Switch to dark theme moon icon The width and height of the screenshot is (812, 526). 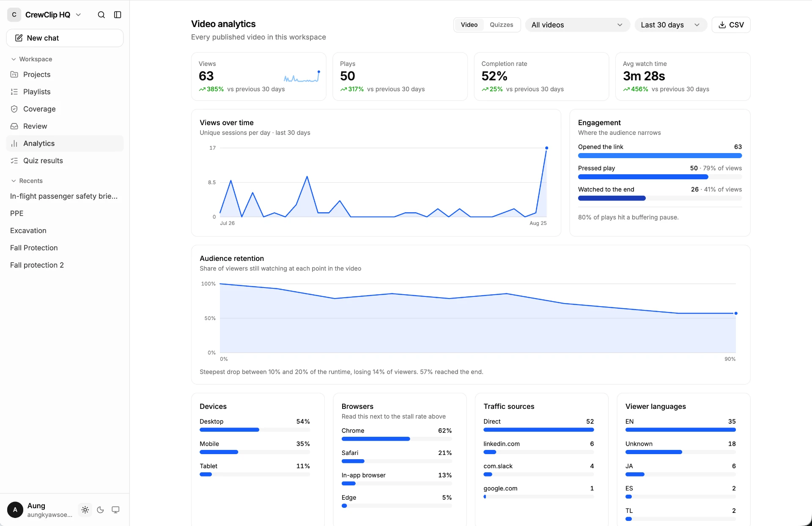tap(100, 510)
